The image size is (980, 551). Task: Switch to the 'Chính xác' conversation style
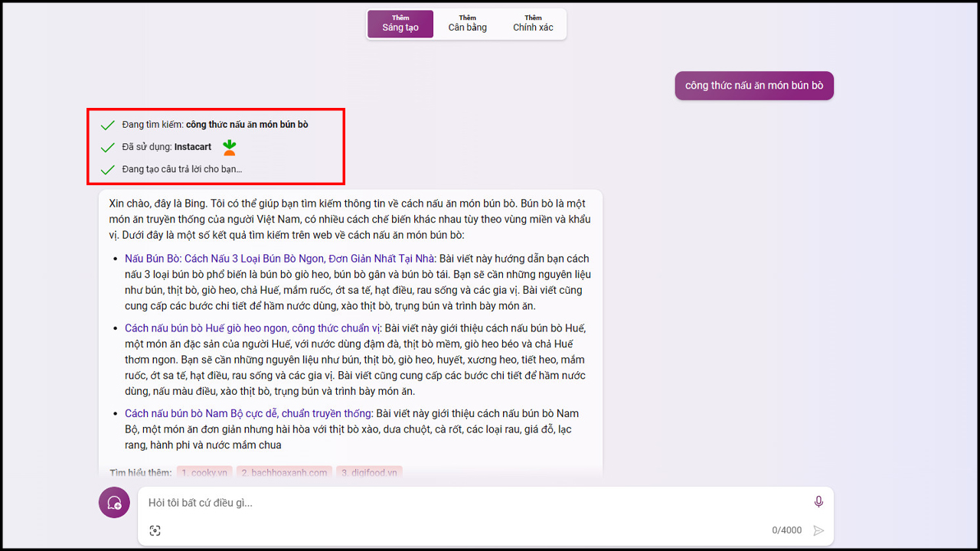[533, 24]
